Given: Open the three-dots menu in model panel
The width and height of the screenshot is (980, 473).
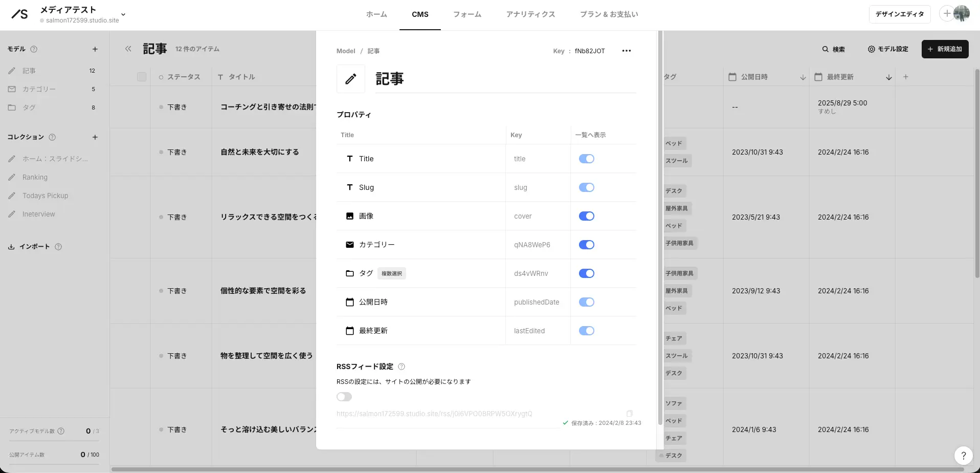Looking at the screenshot, I should [627, 51].
